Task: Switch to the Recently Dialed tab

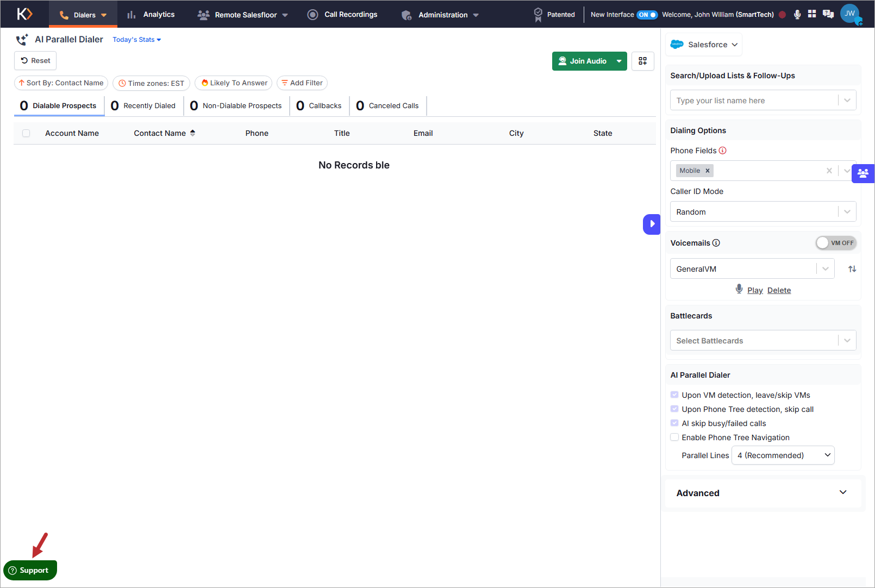Action: pyautogui.click(x=143, y=106)
